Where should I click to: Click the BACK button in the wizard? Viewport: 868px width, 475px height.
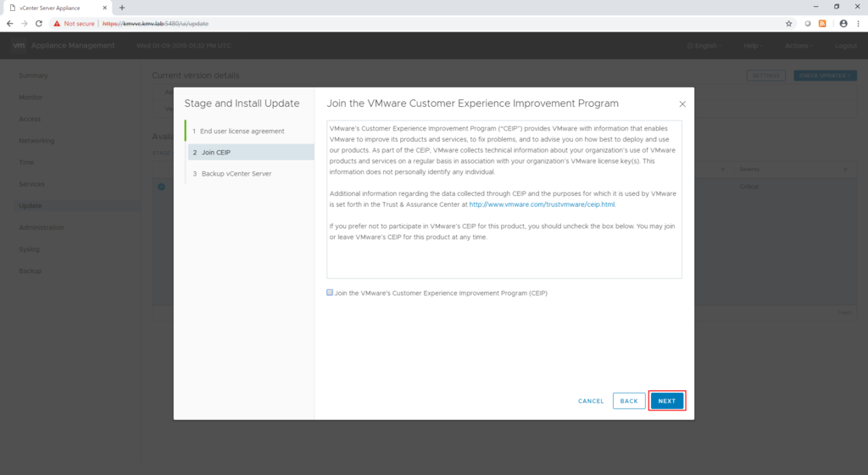[x=629, y=401]
